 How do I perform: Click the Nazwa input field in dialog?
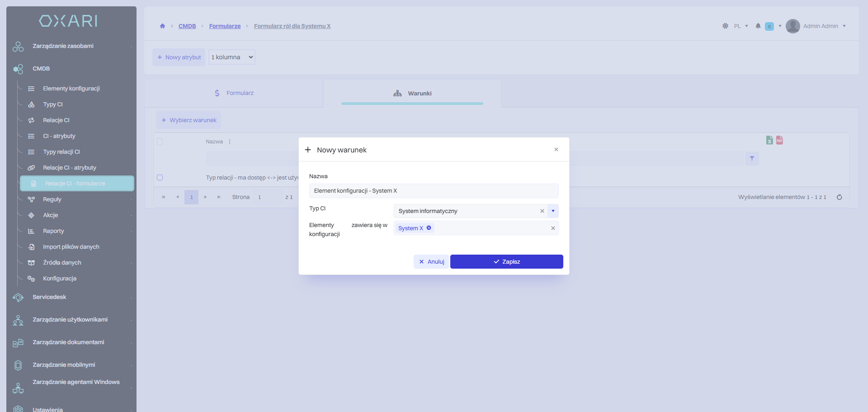tap(434, 191)
